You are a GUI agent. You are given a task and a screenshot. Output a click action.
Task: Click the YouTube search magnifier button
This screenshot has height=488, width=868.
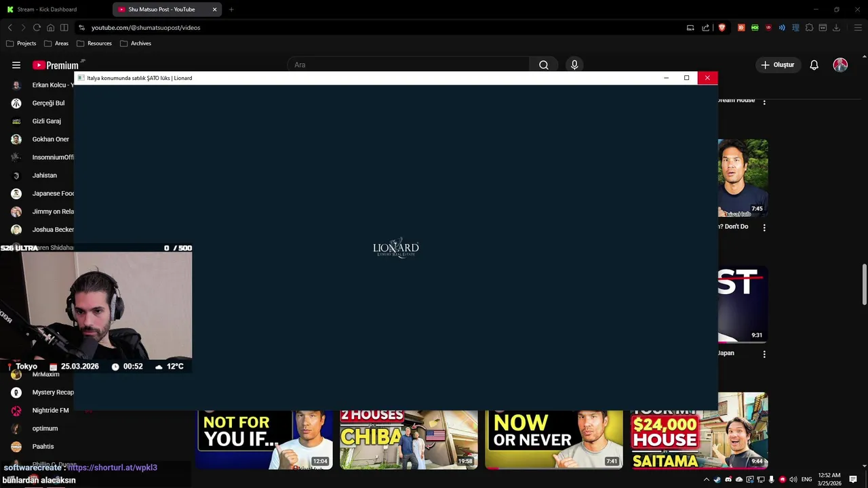click(x=544, y=65)
